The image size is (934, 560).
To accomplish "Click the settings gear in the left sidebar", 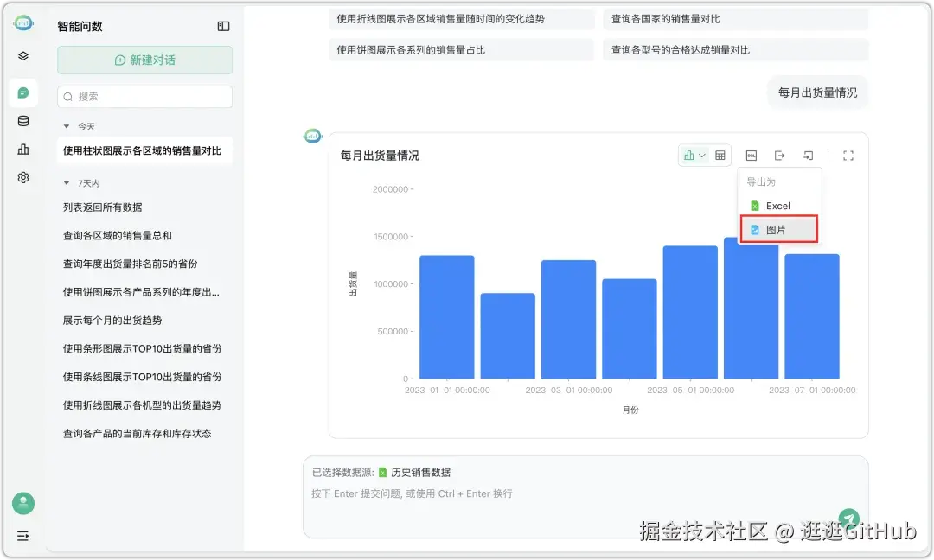I will pos(22,177).
